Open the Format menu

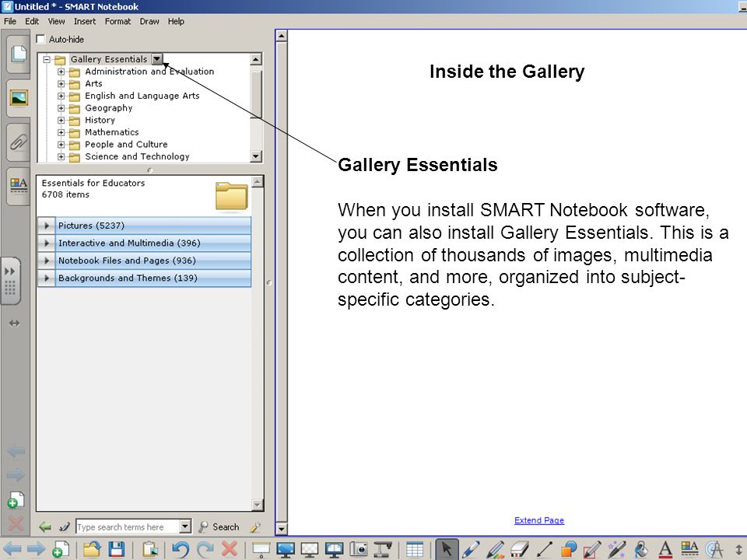pyautogui.click(x=117, y=22)
